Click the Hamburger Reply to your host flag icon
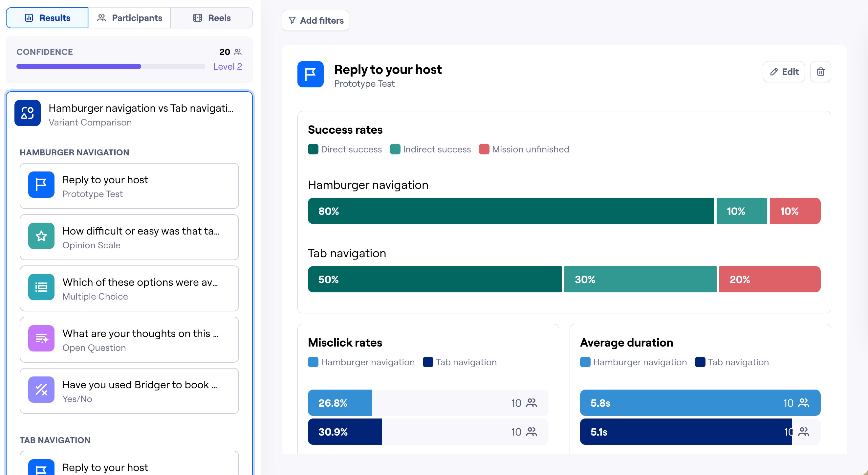The image size is (868, 475). (x=41, y=185)
